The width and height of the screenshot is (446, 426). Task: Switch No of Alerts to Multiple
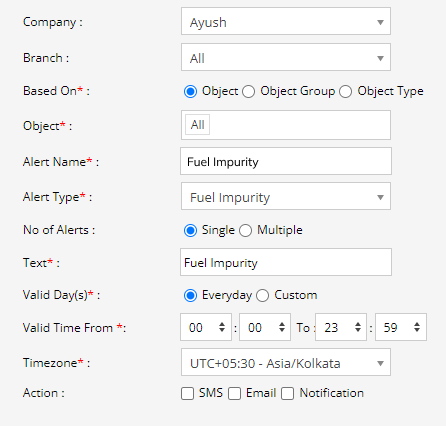pos(245,230)
